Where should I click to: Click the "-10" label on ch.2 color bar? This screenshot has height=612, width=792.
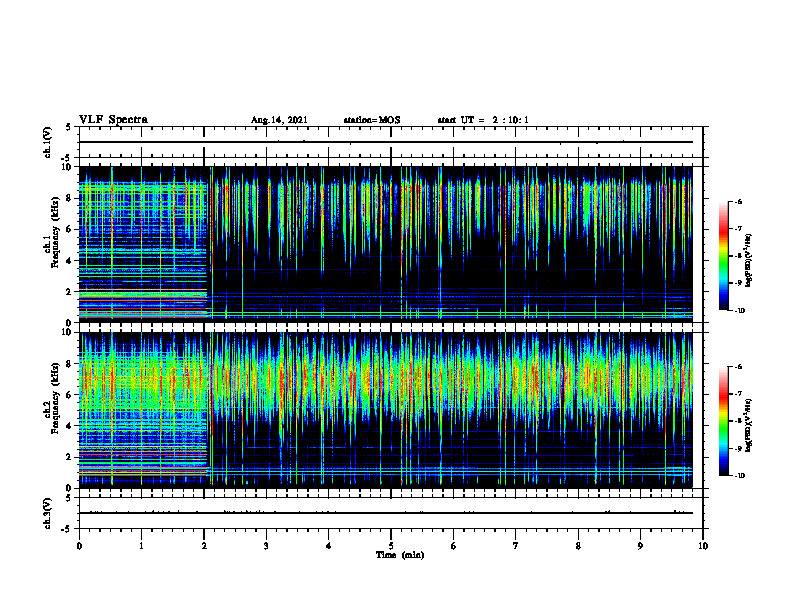[740, 476]
